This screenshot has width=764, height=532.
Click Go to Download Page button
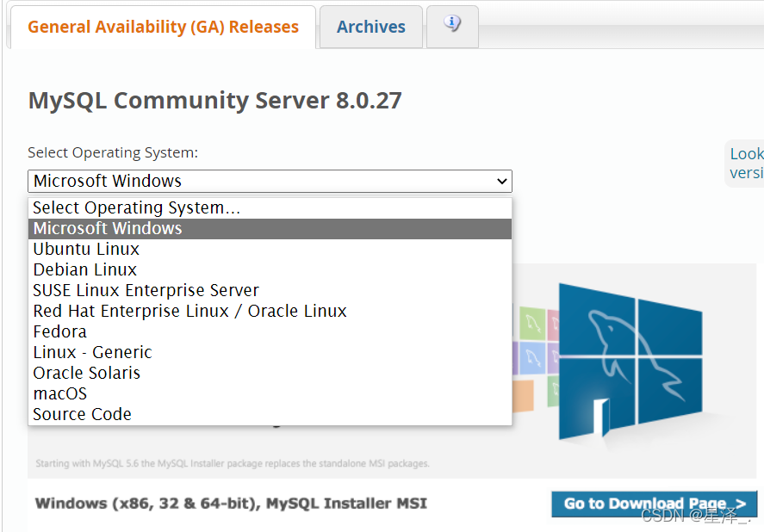point(654,504)
